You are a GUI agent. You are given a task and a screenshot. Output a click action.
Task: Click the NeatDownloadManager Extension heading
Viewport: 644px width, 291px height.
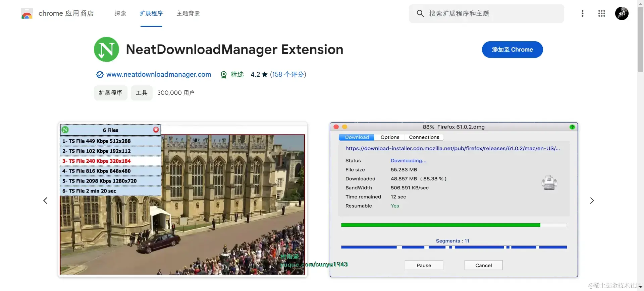(x=234, y=50)
